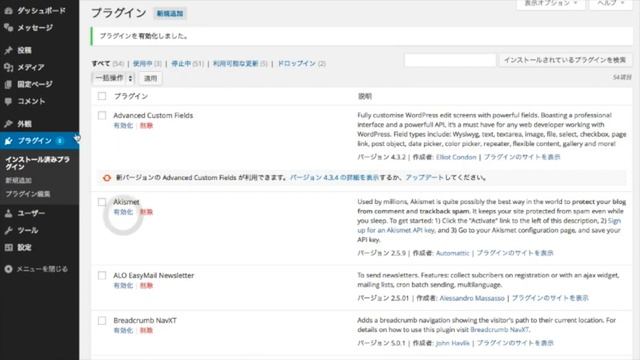The width and height of the screenshot is (640, 360).
Task: Click アップデート link for Advanced Custom Fields
Action: click(424, 178)
